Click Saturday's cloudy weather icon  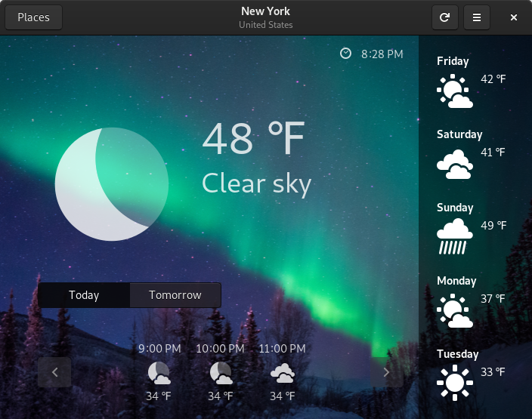tap(454, 164)
